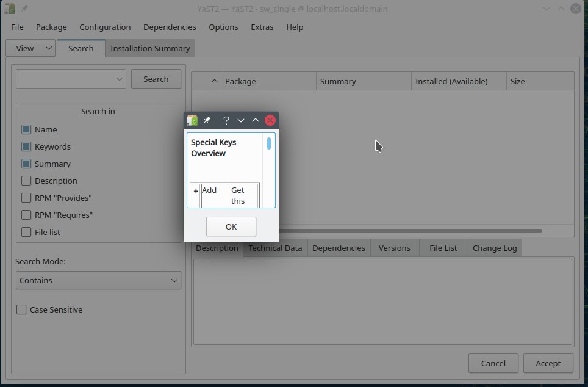Click the Installed (Available) column header

[x=459, y=81]
